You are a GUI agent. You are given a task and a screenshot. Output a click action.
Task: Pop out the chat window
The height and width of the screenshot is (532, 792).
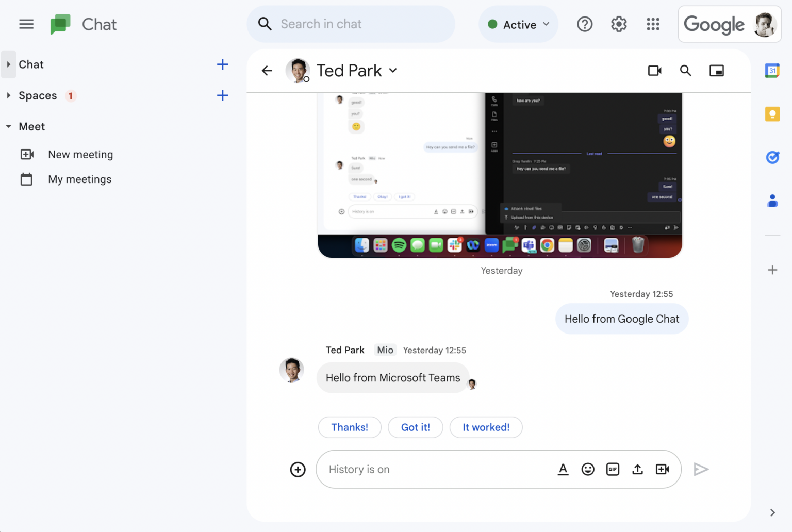coord(716,70)
